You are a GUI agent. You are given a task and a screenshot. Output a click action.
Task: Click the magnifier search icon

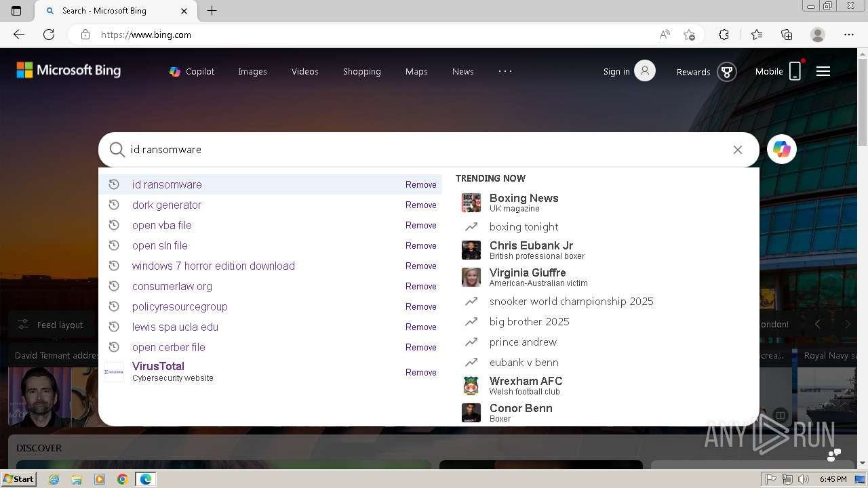click(117, 150)
